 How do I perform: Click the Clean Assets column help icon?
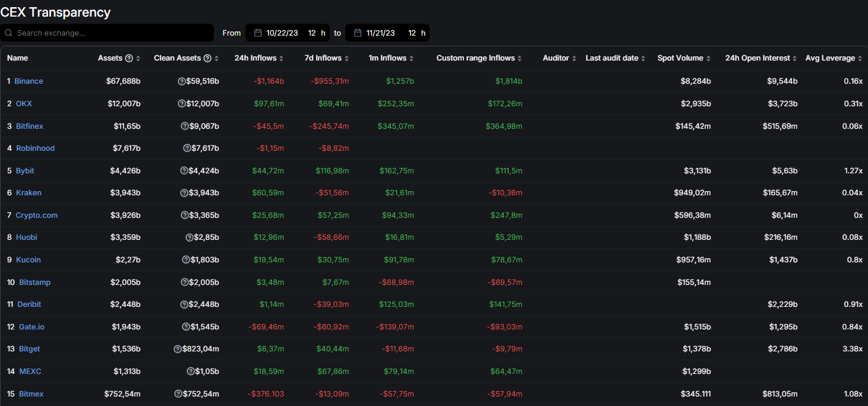pos(207,58)
